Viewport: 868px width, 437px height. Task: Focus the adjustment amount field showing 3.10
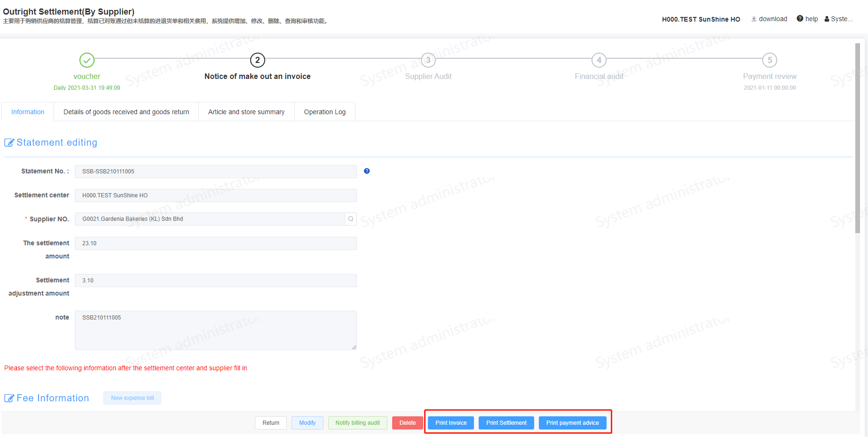pos(216,281)
